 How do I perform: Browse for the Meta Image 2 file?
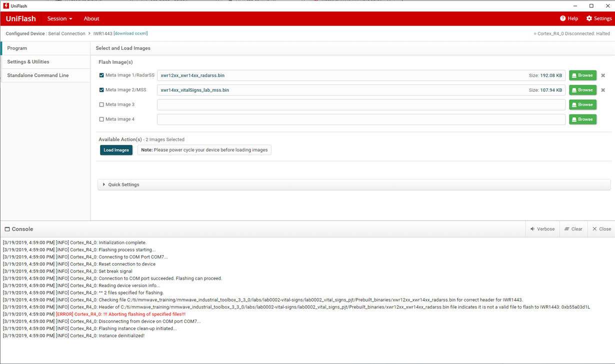582,90
